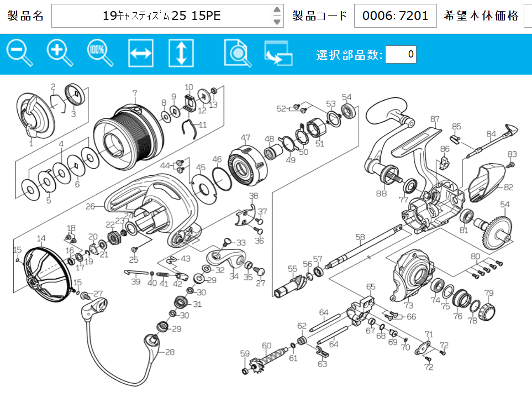This screenshot has width=532, height=397.
Task: Select part number 88 handle label
Action: click(381, 193)
